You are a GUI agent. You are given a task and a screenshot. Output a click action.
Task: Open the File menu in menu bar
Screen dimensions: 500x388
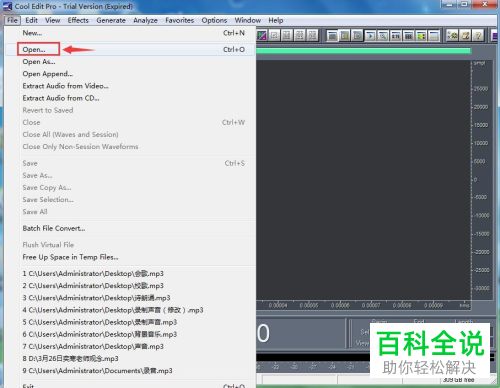coord(12,20)
